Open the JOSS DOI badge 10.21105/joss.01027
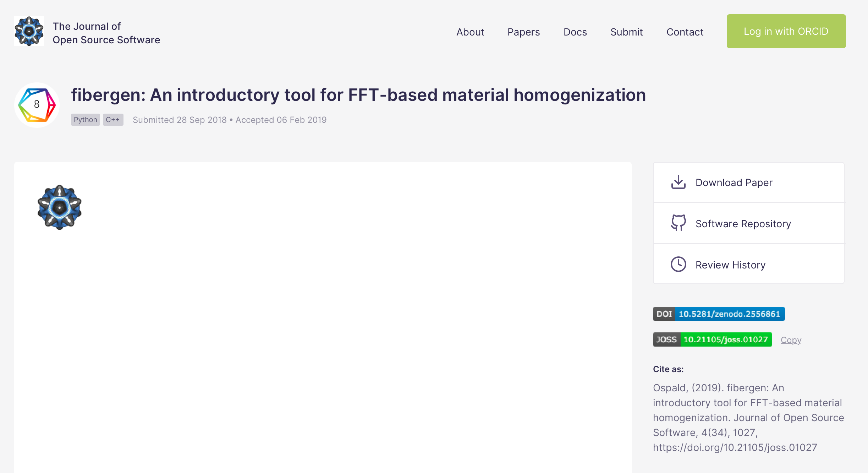 [x=712, y=339]
